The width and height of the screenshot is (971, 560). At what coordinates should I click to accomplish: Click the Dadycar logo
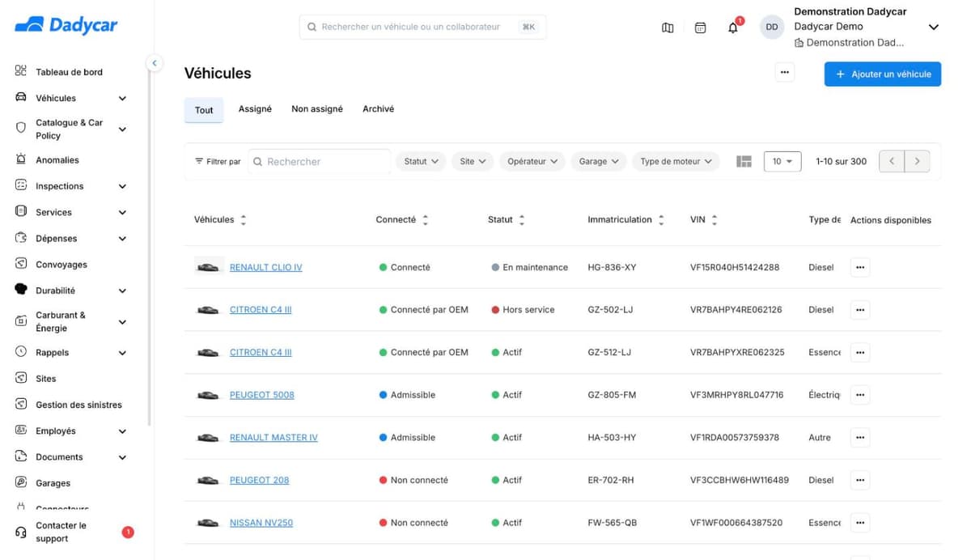[x=66, y=25]
